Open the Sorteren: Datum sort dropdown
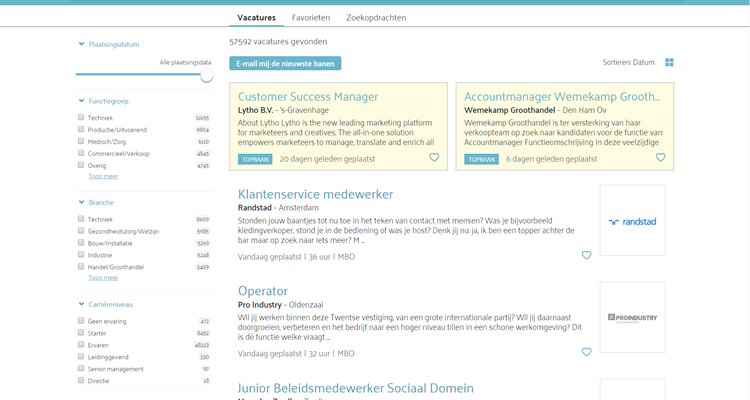The height and width of the screenshot is (400, 750). (628, 62)
